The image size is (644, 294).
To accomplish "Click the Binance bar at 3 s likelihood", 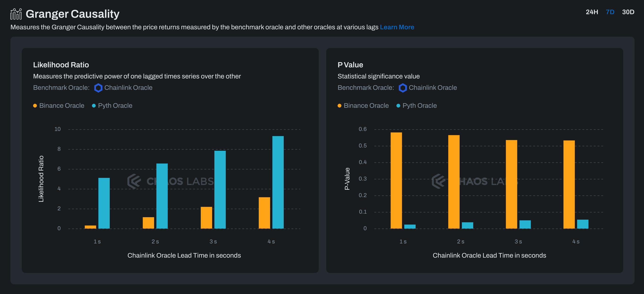I will coord(206,217).
